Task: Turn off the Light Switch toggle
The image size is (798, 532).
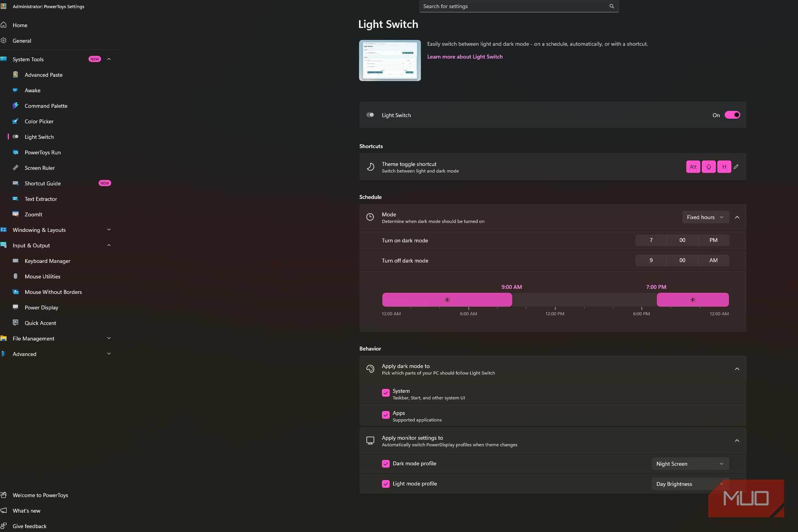Action: tap(732, 115)
